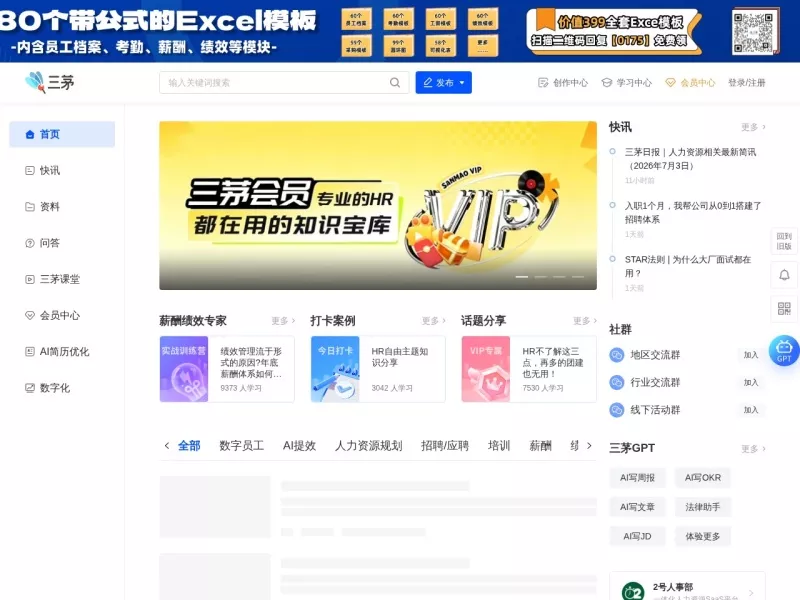Click the notification bell icon

coord(784,275)
